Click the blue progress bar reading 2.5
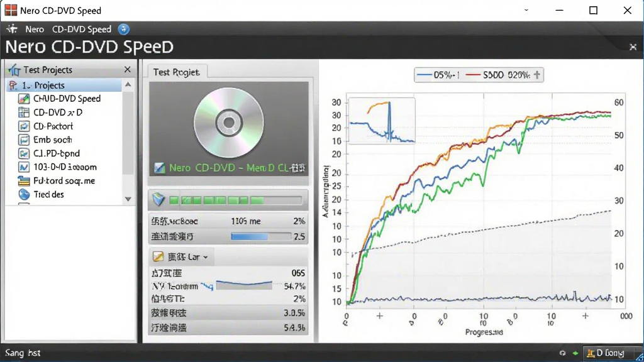 click(261, 236)
